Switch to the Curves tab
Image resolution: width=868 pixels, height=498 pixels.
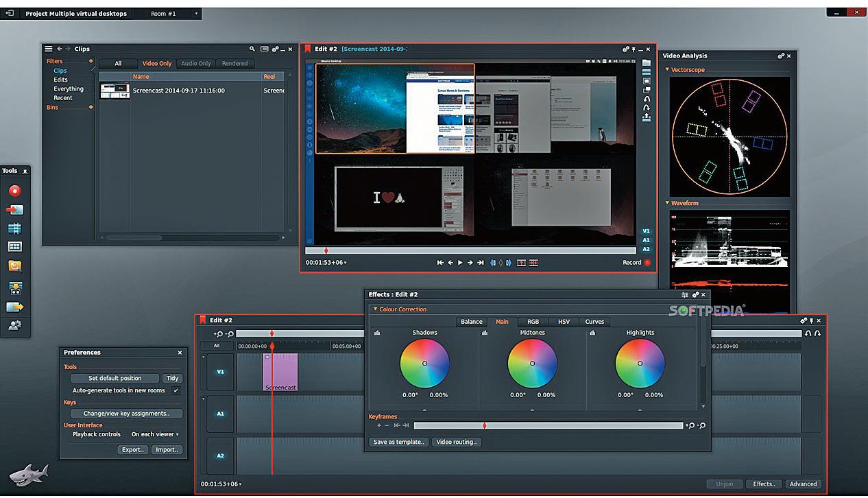pyautogui.click(x=594, y=322)
